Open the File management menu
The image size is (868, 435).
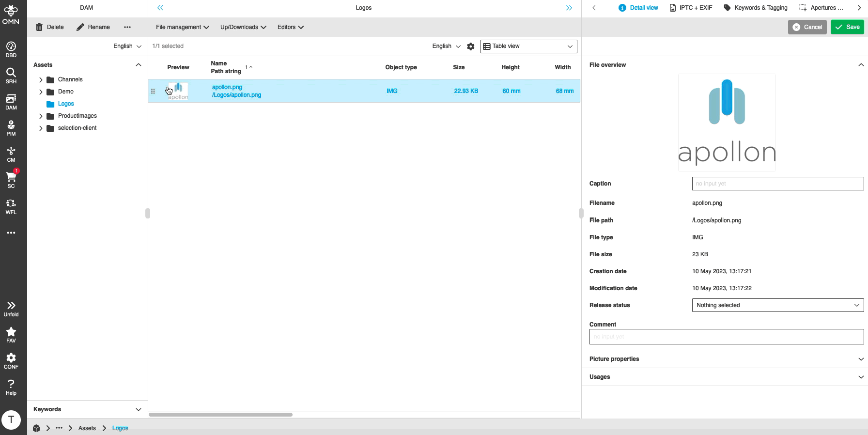pyautogui.click(x=182, y=27)
